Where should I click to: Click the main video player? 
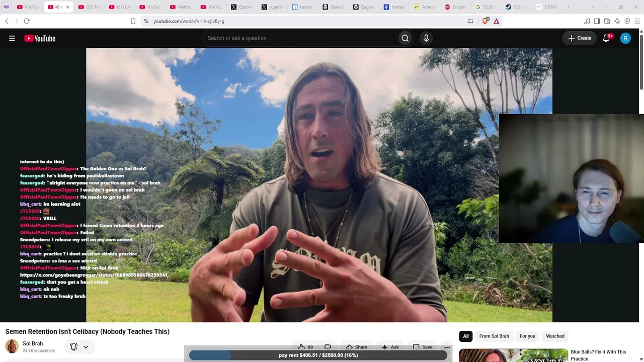319,185
